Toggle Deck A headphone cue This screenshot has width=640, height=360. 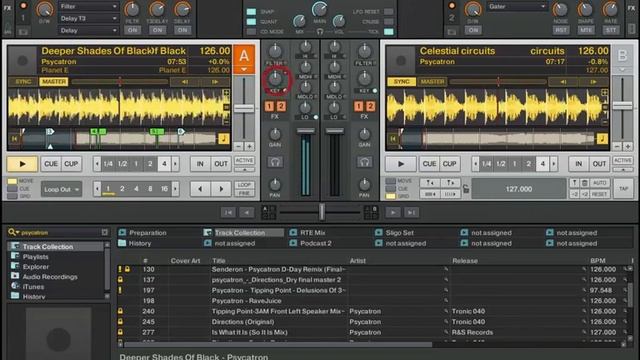(x=275, y=162)
